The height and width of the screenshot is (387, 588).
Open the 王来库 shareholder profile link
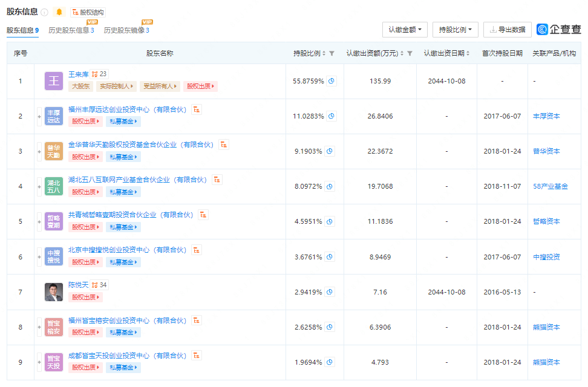78,74
